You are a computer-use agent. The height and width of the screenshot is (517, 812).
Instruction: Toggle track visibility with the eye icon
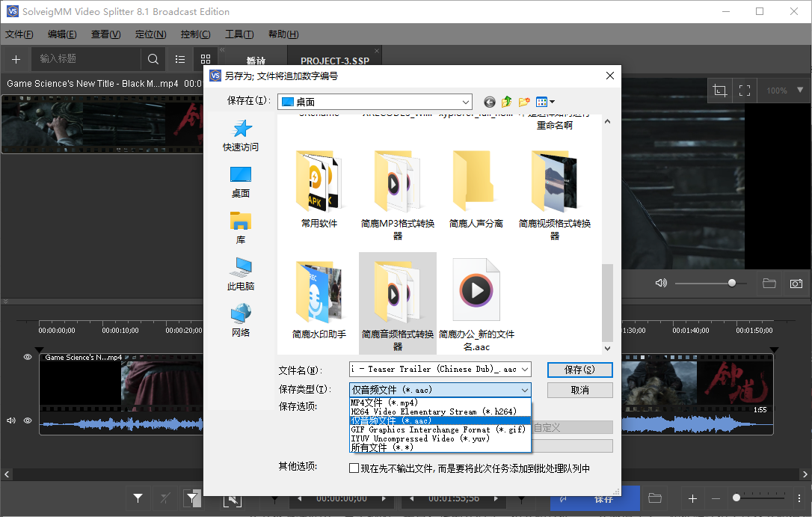pyautogui.click(x=28, y=357)
